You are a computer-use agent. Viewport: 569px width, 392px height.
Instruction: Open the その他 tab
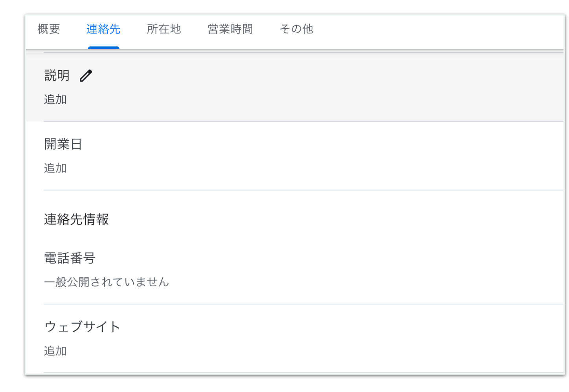(296, 29)
